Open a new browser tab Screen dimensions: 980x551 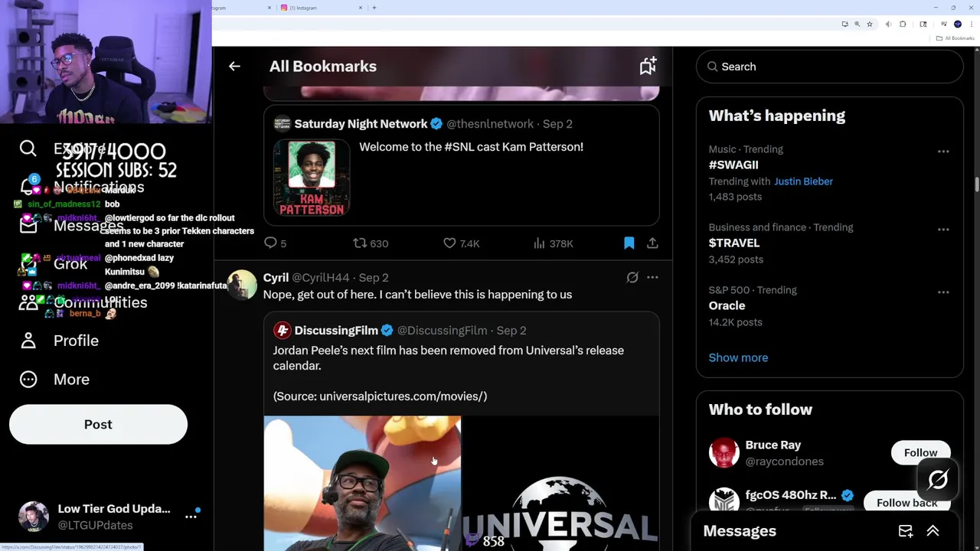[x=374, y=8]
